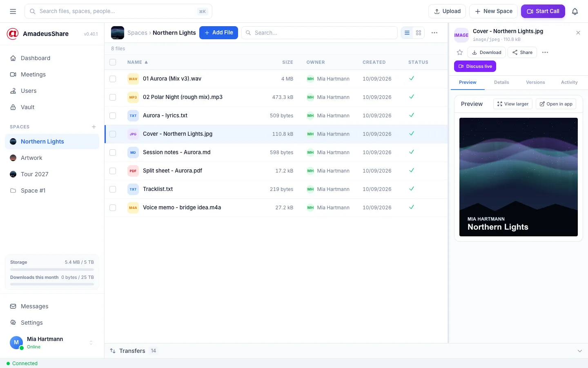Click the Transfers arrows icon
Viewport: 588px width, 368px height.
pyautogui.click(x=113, y=351)
